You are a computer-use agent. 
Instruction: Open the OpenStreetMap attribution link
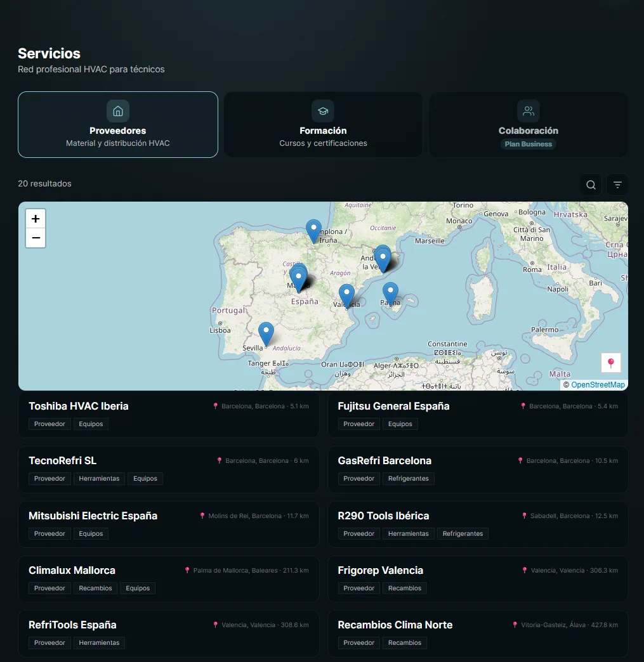click(x=598, y=385)
